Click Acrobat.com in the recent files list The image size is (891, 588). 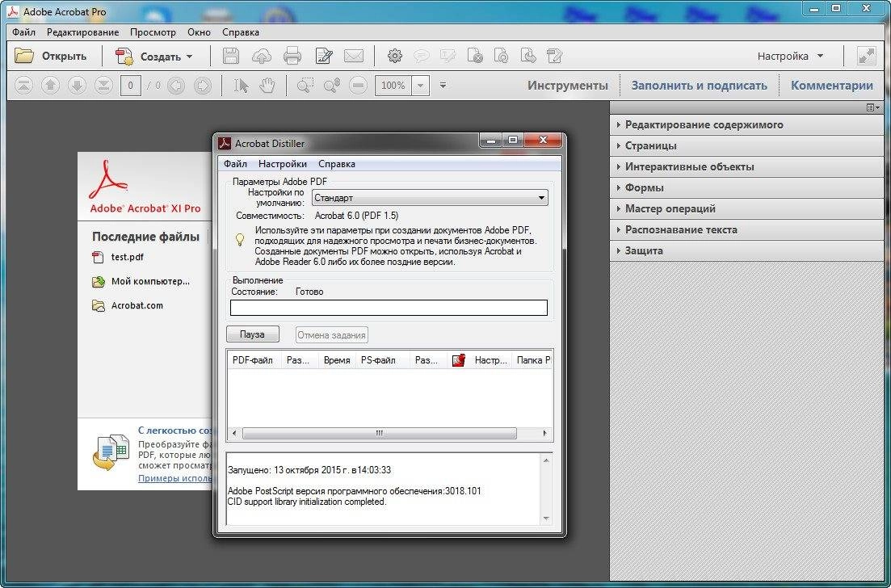128,305
